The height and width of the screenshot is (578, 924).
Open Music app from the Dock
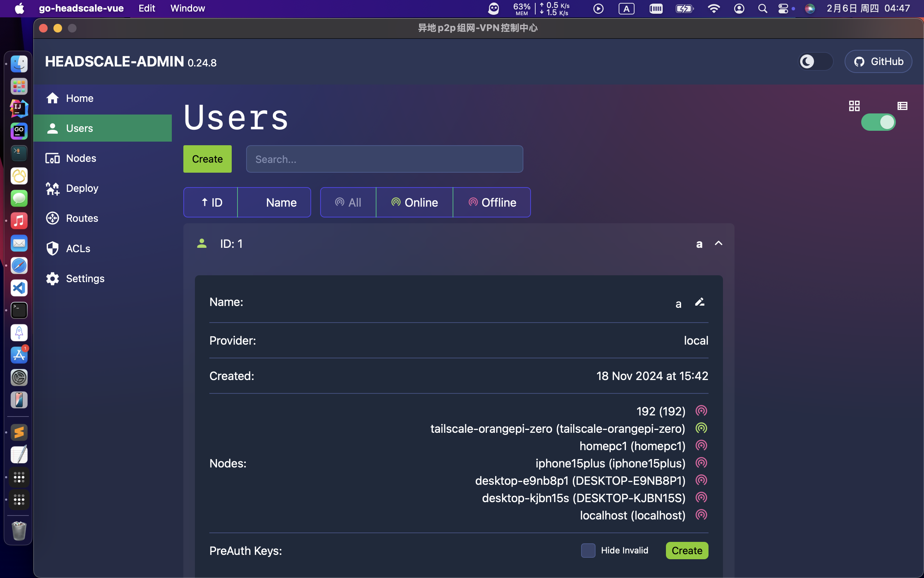tap(19, 221)
